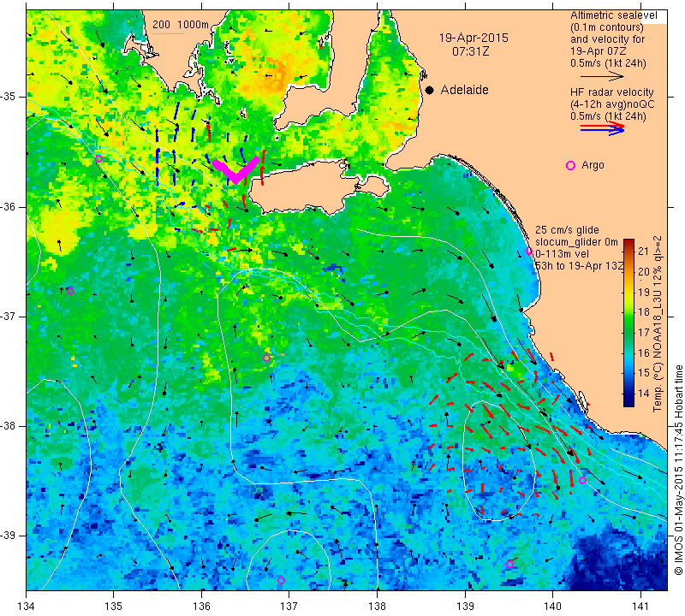Click the Argo float circle in the yellow warm patch east of 136.5°E
The width and height of the screenshot is (685, 616).
tap(267, 358)
